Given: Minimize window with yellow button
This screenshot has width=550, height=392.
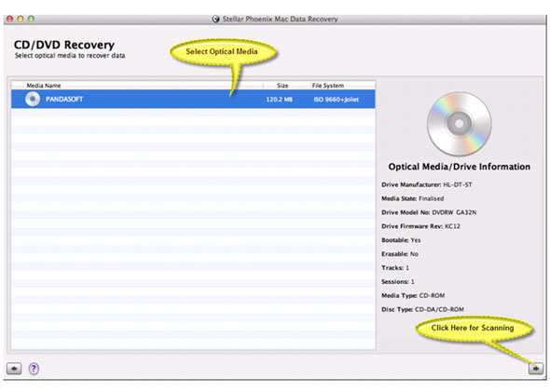Looking at the screenshot, I should [21, 19].
